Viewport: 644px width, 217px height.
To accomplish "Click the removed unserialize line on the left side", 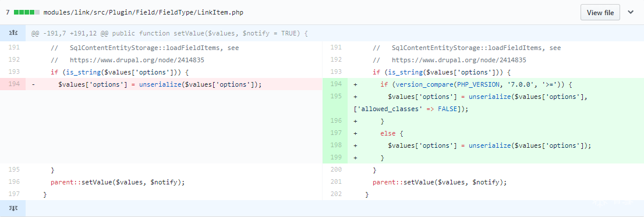I will tap(160, 84).
